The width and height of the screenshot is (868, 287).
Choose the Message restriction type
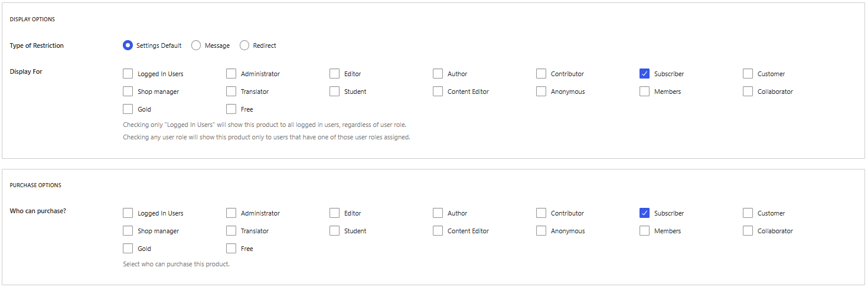point(196,45)
